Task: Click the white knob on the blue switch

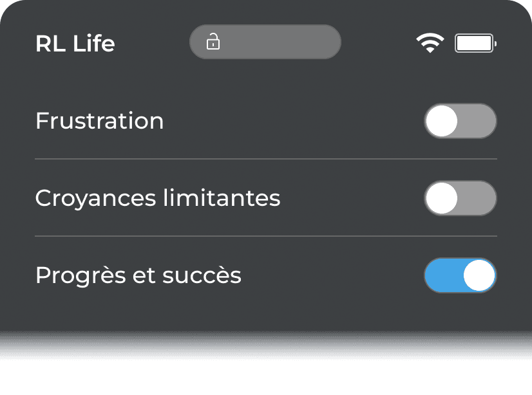Action: point(479,275)
